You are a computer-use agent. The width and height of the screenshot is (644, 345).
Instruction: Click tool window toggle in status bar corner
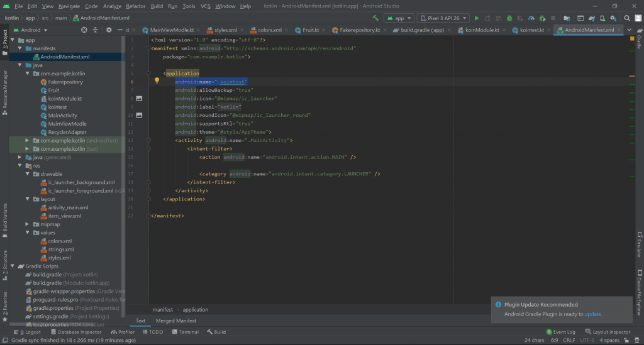4,341
